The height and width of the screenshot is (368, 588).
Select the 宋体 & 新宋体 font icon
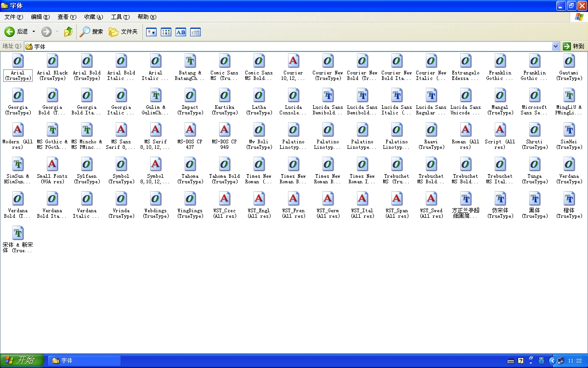pyautogui.click(x=18, y=233)
